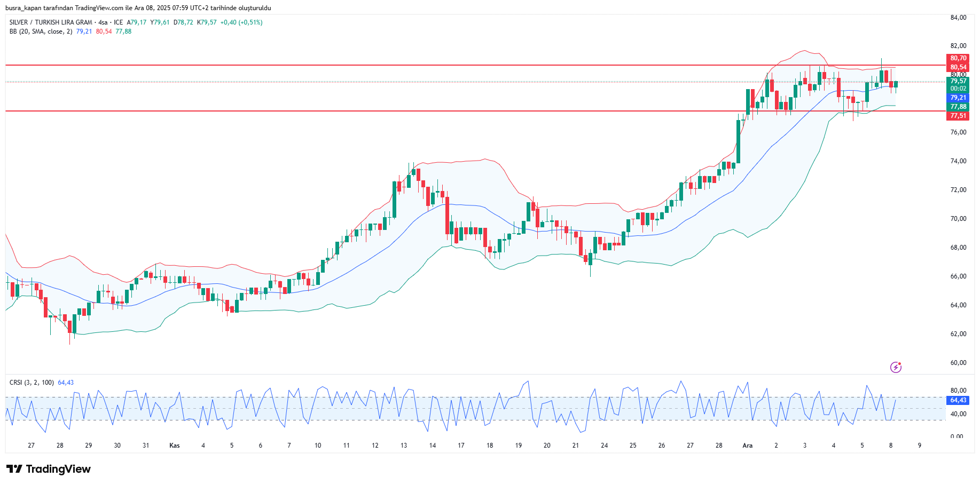Click the busra_kapan attribution header text

click(138, 8)
